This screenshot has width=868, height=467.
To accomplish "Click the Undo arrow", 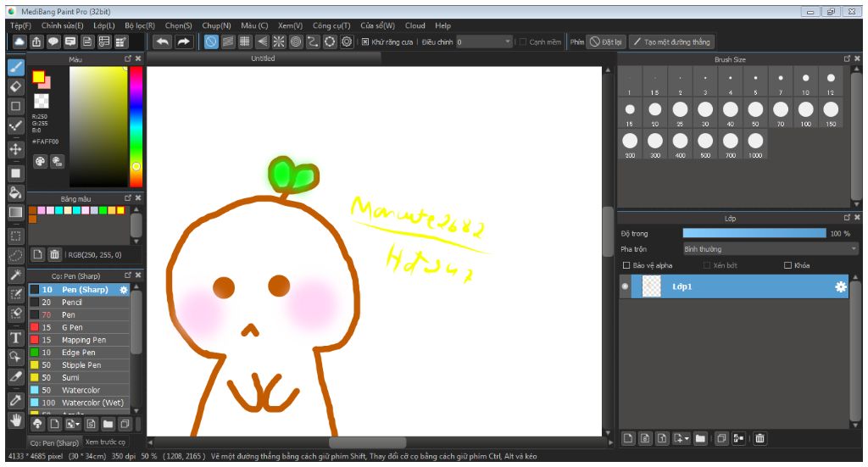I will [162, 42].
